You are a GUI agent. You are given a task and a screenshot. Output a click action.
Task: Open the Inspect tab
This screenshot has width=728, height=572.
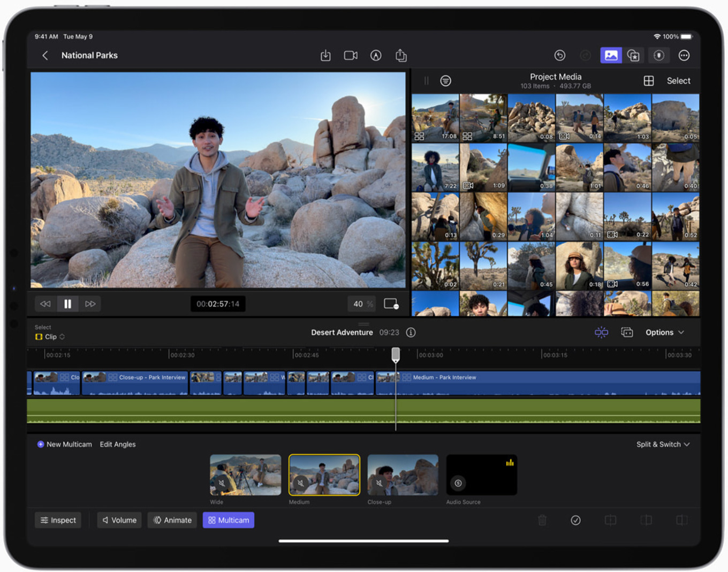point(58,520)
